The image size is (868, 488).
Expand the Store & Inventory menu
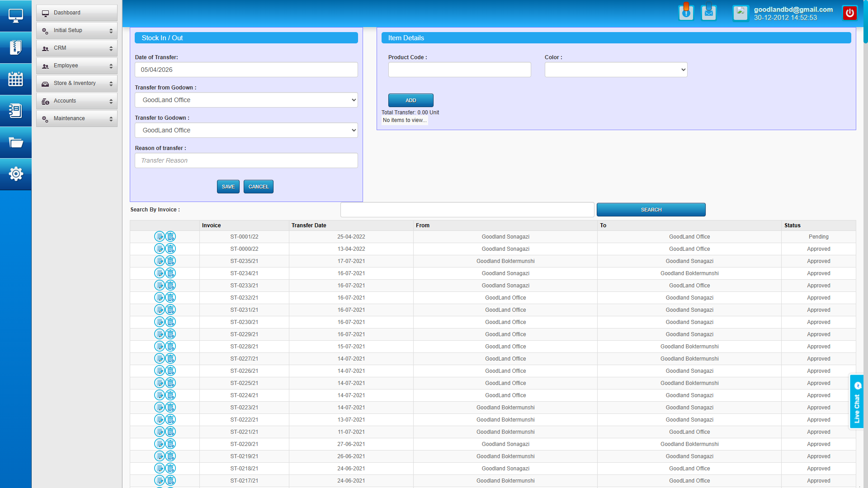click(x=76, y=83)
